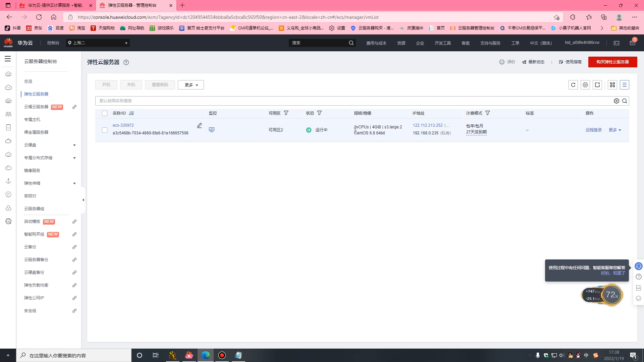Filter by 计费模式 column
This screenshot has width=644, height=362.
point(488,113)
